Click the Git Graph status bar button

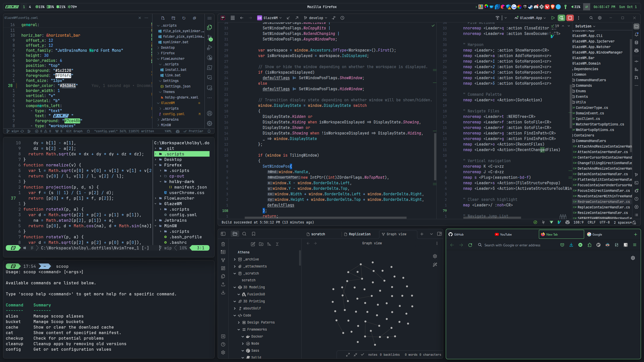point(74,131)
